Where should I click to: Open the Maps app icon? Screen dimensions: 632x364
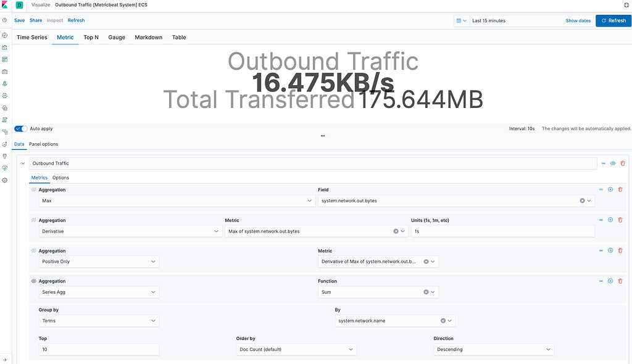[5, 83]
